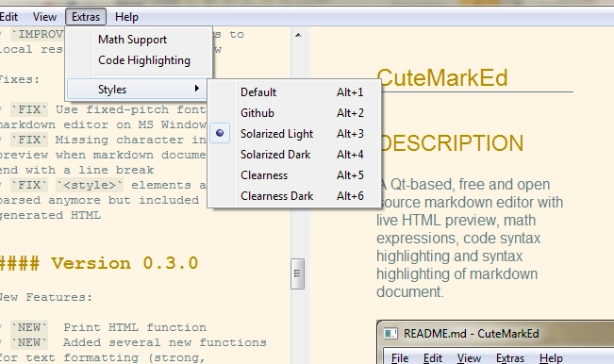This screenshot has width=614, height=364.
Task: Click the README.md window icon in preview
Action: (390, 334)
